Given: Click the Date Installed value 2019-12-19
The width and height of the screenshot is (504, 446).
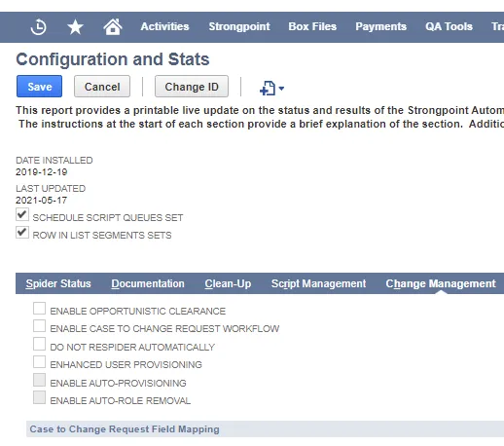Looking at the screenshot, I should point(42,172).
